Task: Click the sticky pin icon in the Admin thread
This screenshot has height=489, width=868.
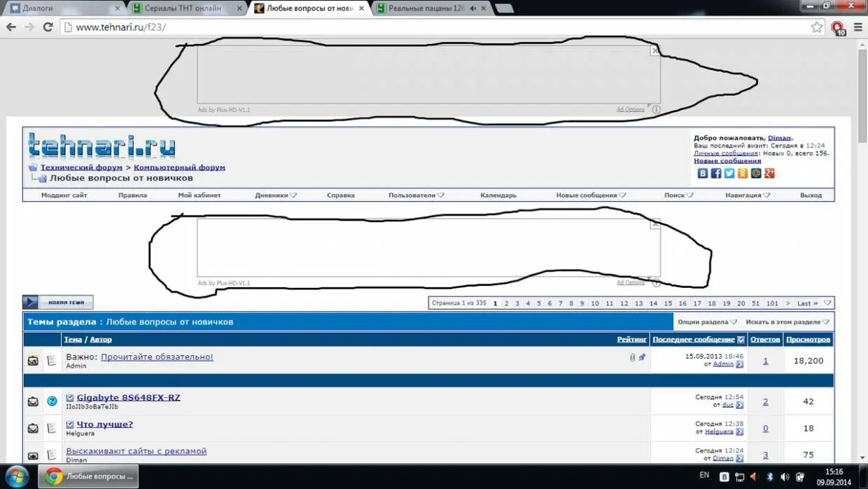Action: coord(642,357)
